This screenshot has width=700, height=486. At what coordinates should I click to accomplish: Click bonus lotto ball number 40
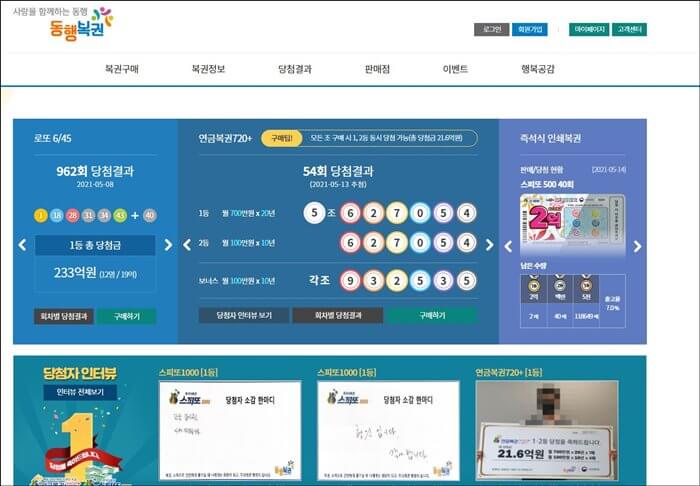[150, 216]
